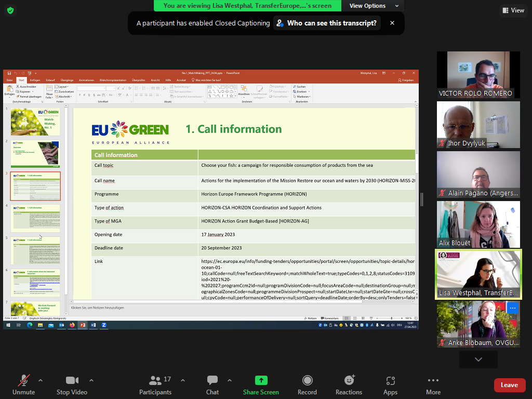
Task: Toggle the Kommentare pane in status bar
Action: pyautogui.click(x=329, y=318)
